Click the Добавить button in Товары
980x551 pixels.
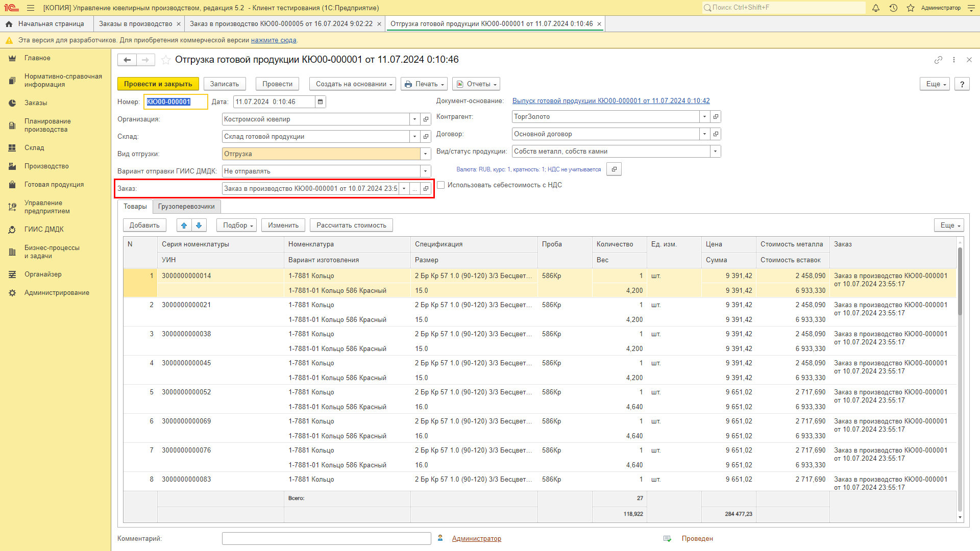tap(144, 226)
